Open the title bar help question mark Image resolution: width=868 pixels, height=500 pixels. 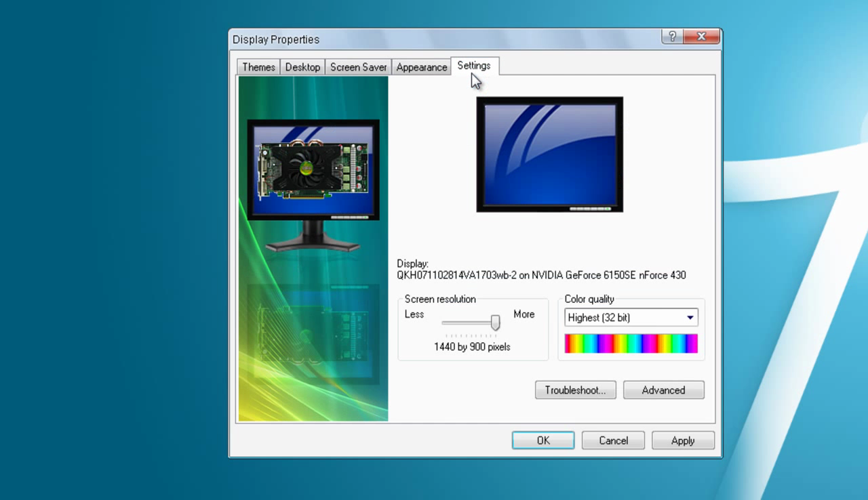pyautogui.click(x=672, y=37)
